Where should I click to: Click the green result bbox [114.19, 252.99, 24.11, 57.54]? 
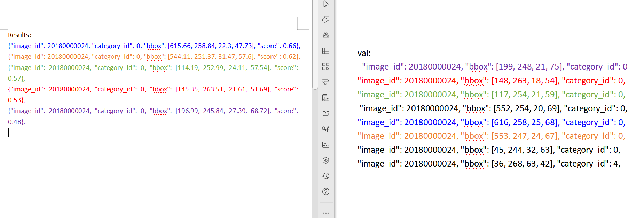pos(223,68)
